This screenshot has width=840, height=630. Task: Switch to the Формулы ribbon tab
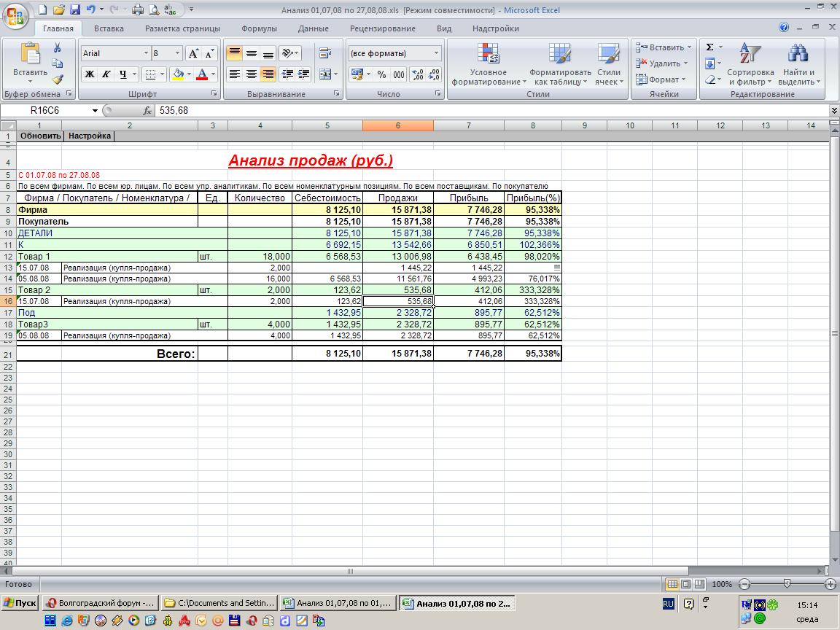tap(259, 28)
